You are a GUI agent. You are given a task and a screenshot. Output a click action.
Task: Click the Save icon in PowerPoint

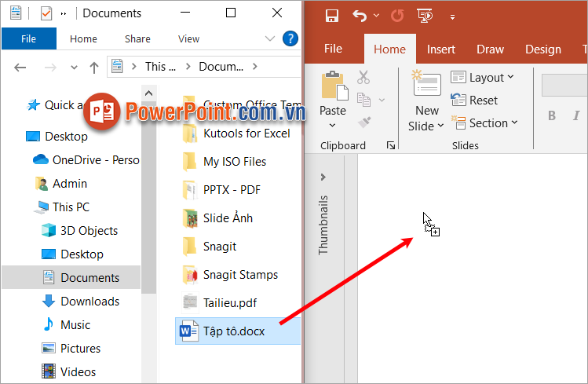pyautogui.click(x=332, y=16)
